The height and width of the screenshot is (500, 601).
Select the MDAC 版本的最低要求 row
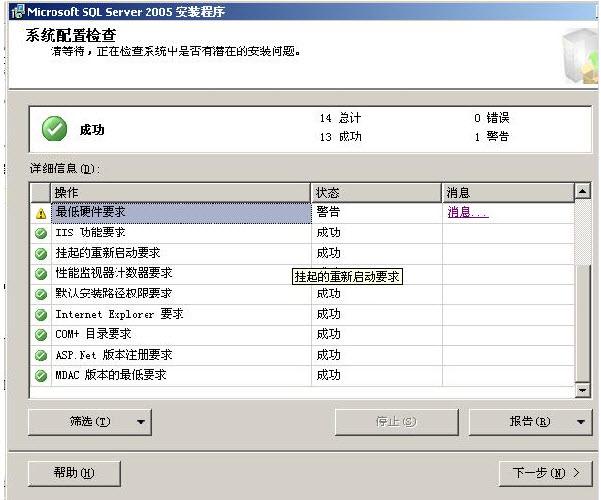point(302,375)
